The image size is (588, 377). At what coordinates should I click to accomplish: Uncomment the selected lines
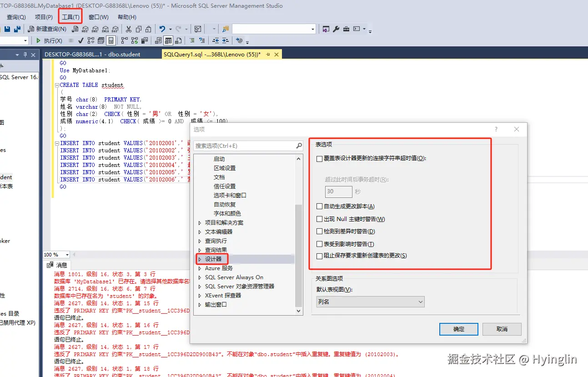(202, 40)
